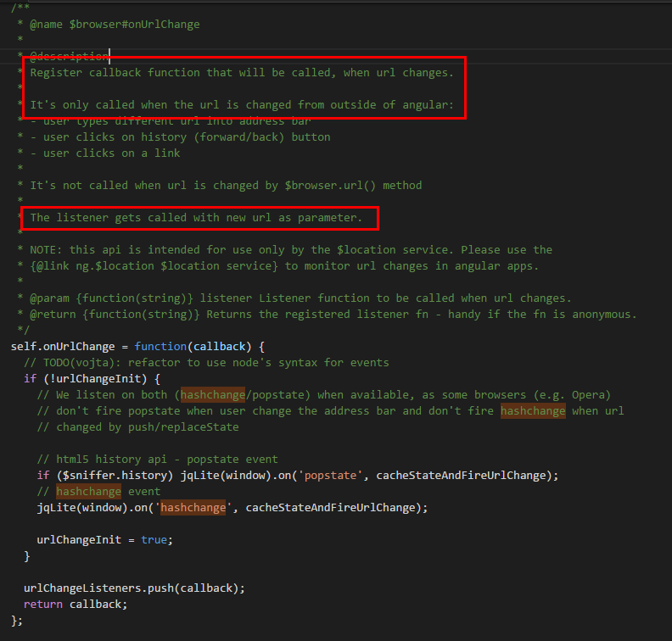The height and width of the screenshot is (641, 672).
Task: Click self.onUrlChange in the function declaration
Action: click(x=56, y=346)
